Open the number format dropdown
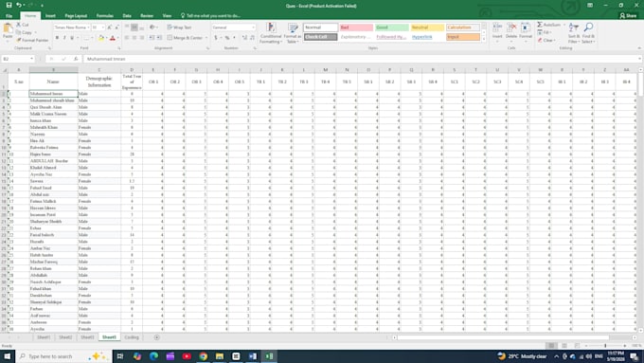The width and height of the screenshot is (644, 363). (253, 27)
